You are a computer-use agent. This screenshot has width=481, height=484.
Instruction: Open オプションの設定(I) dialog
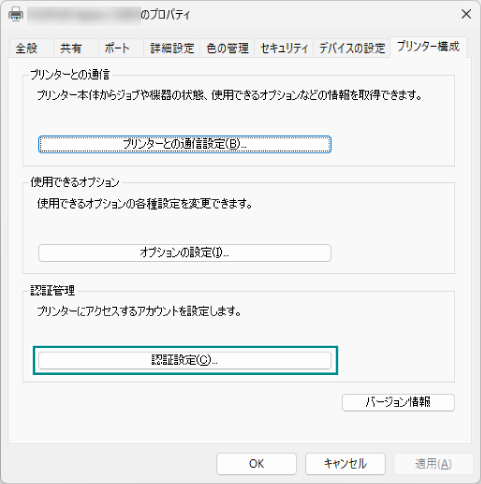coord(185,253)
